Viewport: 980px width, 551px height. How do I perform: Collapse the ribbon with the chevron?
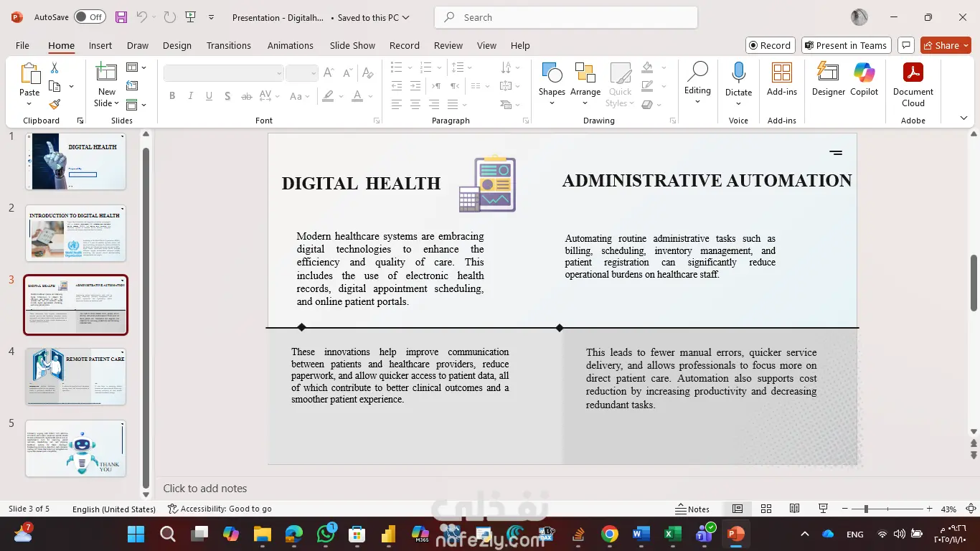(x=963, y=118)
